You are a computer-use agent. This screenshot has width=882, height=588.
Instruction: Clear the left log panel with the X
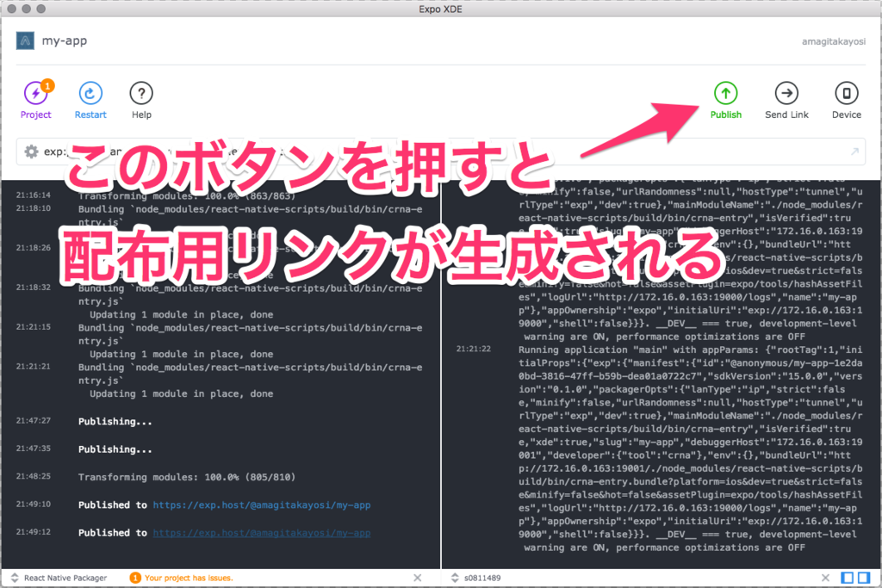point(418,578)
